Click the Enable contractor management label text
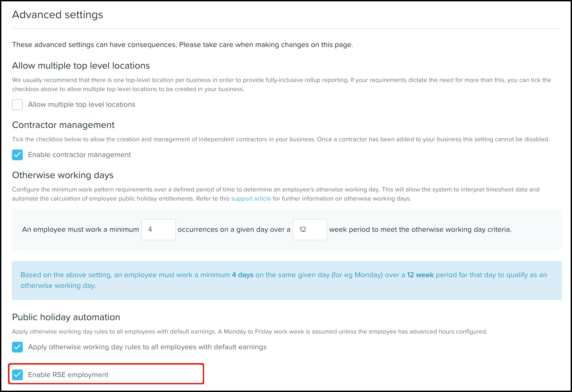 click(79, 155)
